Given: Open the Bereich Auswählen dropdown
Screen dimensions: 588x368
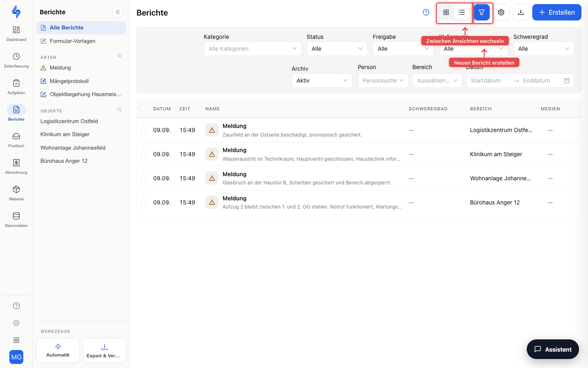Looking at the screenshot, I should (x=437, y=81).
